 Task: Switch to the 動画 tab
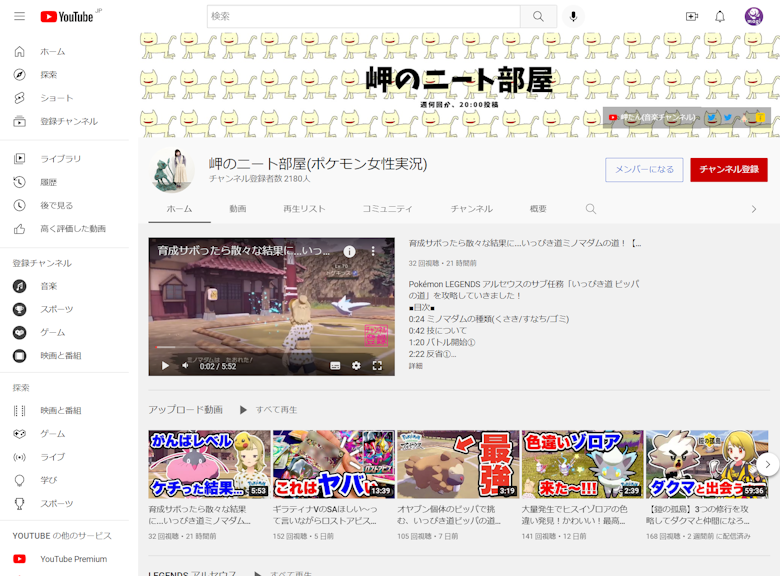pos(237,209)
